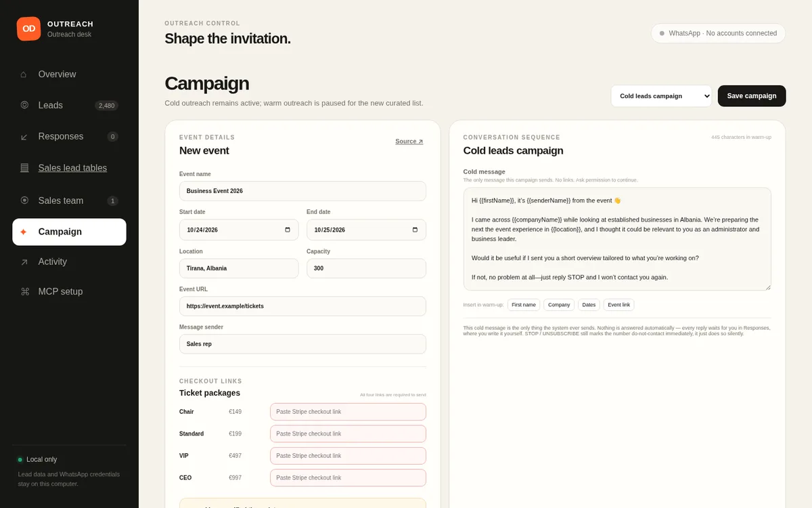The height and width of the screenshot is (508, 812).
Task: Open Start date calendar picker icon
Action: 288,230
